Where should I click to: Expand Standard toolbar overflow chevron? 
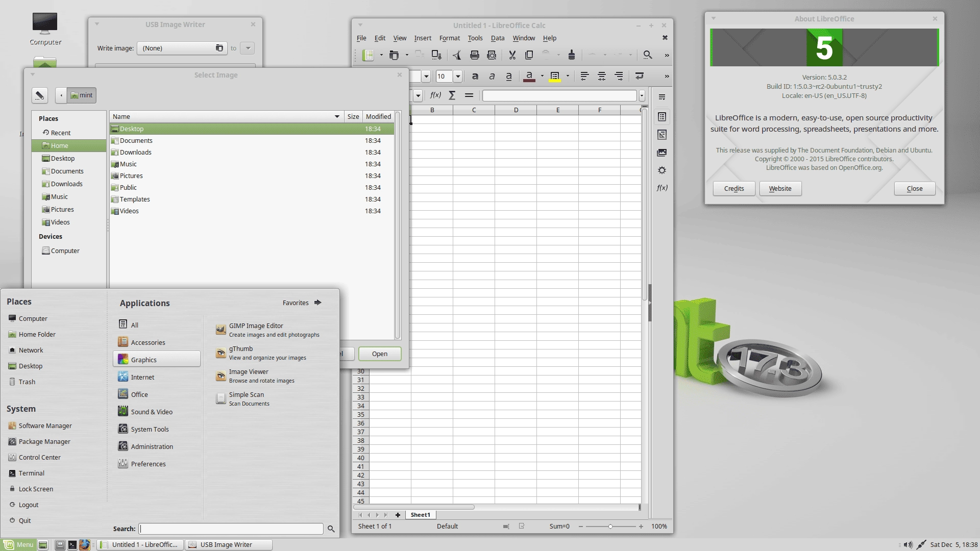coord(667,55)
